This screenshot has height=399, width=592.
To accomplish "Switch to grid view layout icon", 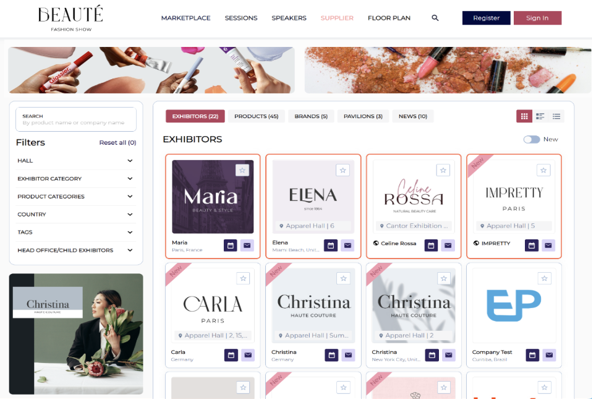I will [524, 116].
